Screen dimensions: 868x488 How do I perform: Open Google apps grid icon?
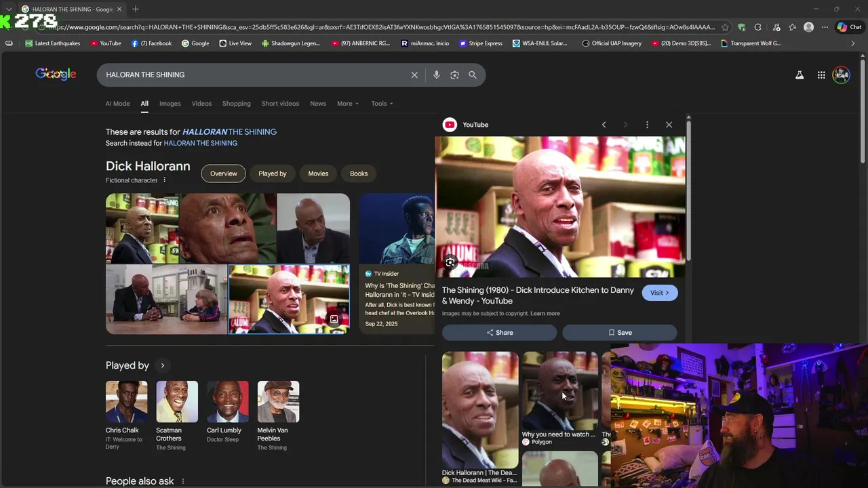[821, 75]
